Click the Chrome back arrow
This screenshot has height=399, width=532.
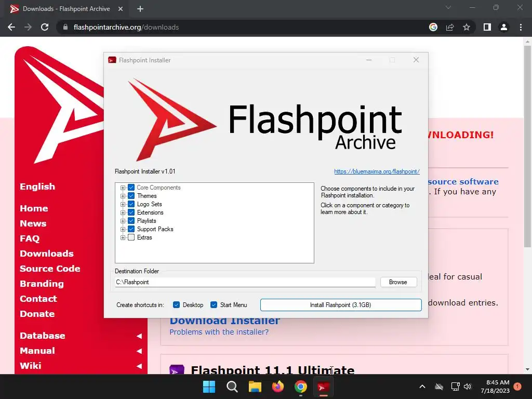(11, 27)
